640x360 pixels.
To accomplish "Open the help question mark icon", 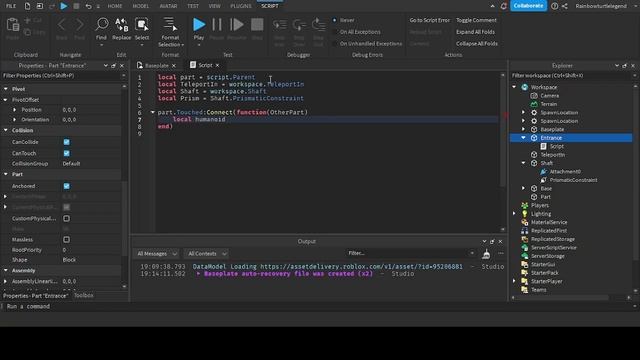I will [x=554, y=6].
